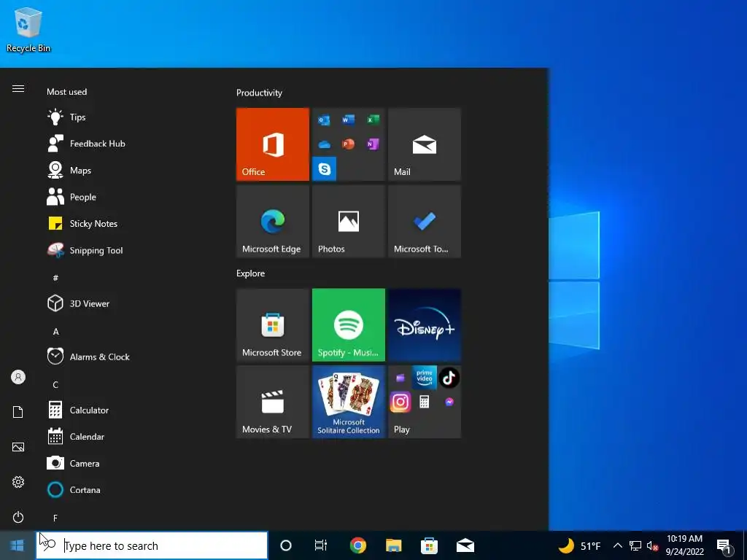The image size is (747, 560).
Task: Click the C letter header in app list
Action: coord(55,385)
